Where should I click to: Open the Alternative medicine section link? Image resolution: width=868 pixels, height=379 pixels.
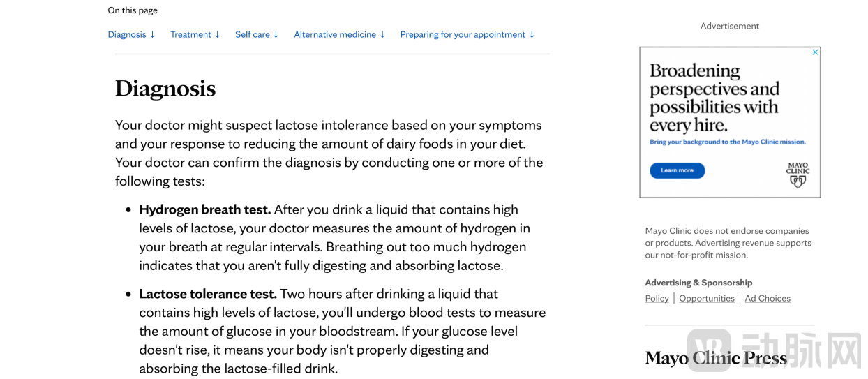tap(335, 34)
